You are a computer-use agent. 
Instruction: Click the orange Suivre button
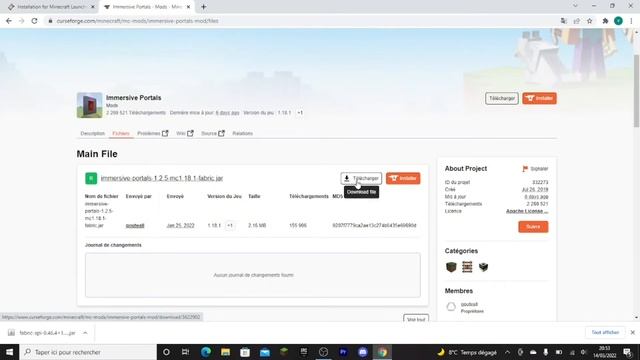tap(533, 227)
